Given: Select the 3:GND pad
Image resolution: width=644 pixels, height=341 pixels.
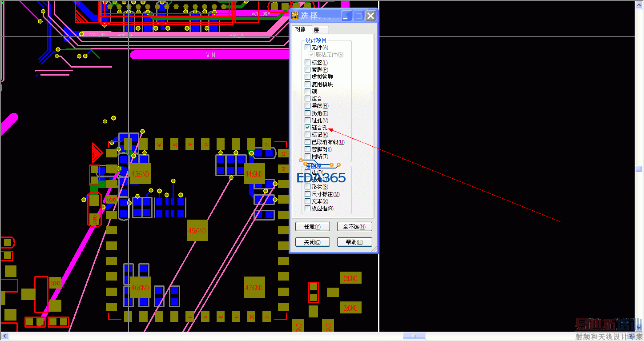Looking at the screenshot, I should [350, 308].
